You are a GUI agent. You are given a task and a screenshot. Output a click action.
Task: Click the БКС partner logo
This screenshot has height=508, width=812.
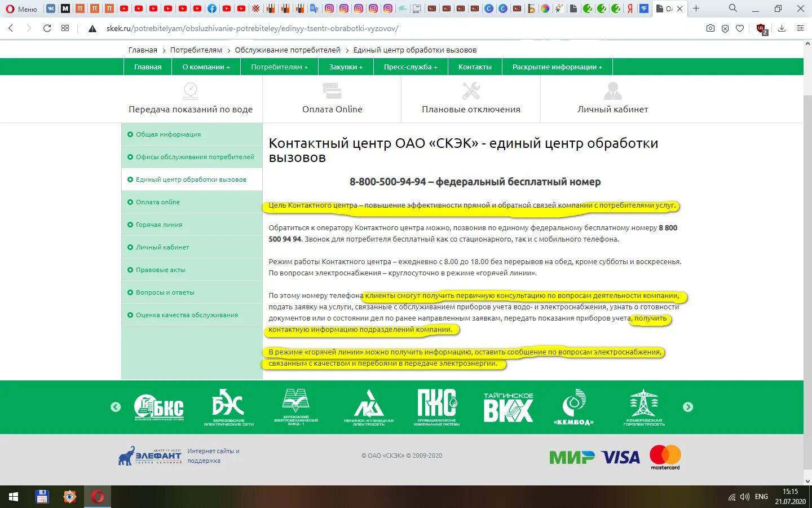[x=159, y=407]
